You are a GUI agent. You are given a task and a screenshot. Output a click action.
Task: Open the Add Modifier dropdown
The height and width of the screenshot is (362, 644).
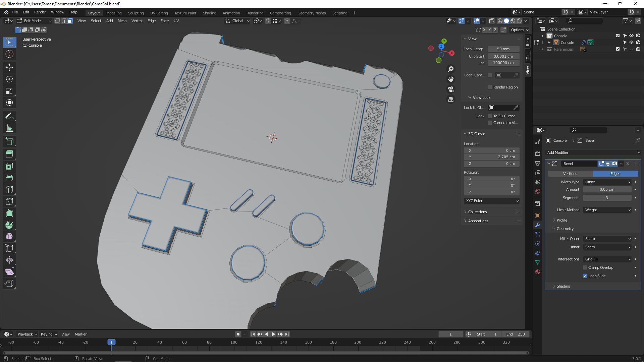[593, 153]
